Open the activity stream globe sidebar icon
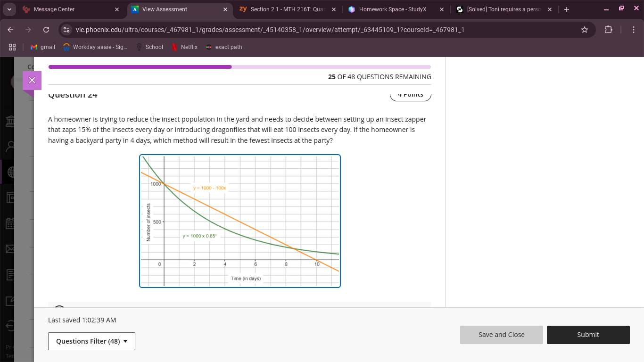The width and height of the screenshot is (644, 362). coord(9,173)
